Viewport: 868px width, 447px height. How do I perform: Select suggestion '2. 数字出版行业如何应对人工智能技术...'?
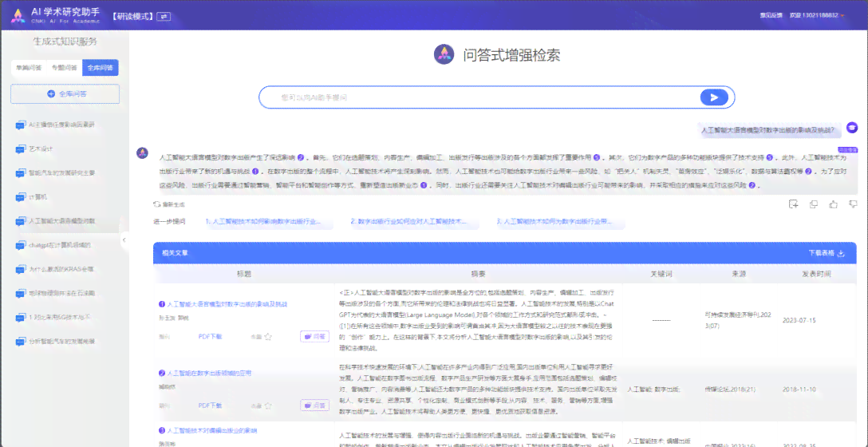click(x=409, y=222)
